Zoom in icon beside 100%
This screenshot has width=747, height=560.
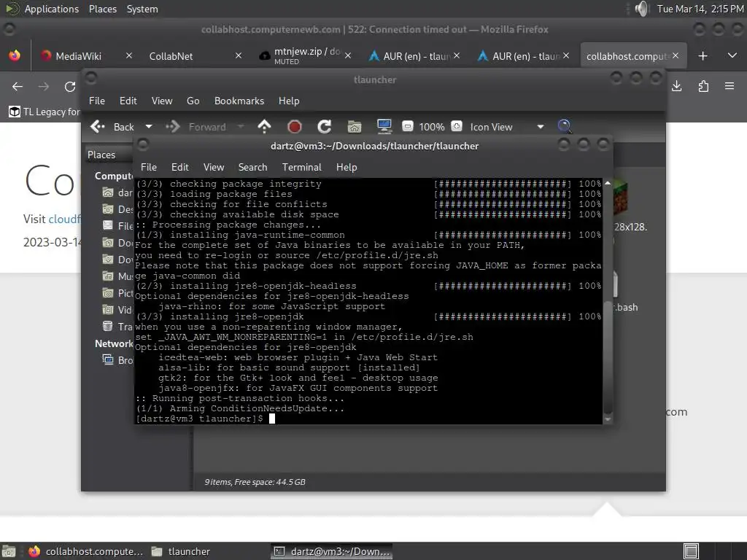tap(457, 126)
